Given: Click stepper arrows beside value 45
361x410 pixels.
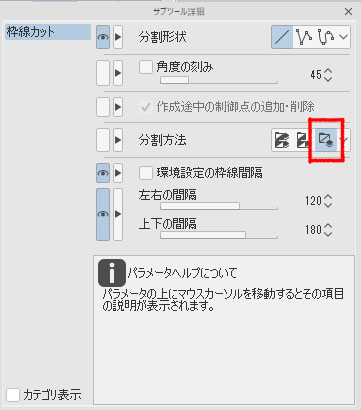Looking at the screenshot, I should 328,75.
